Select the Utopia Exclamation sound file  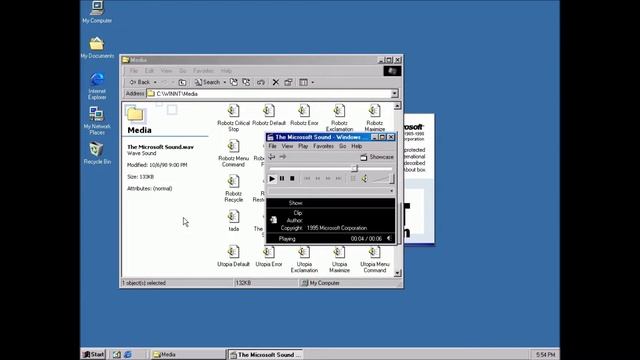pos(304,259)
